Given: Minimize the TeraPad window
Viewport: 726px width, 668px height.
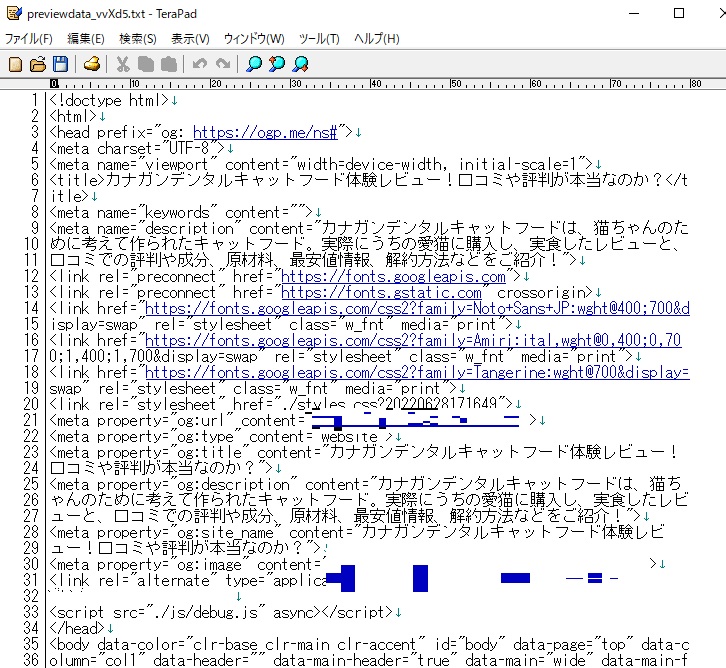Looking at the screenshot, I should (x=634, y=13).
